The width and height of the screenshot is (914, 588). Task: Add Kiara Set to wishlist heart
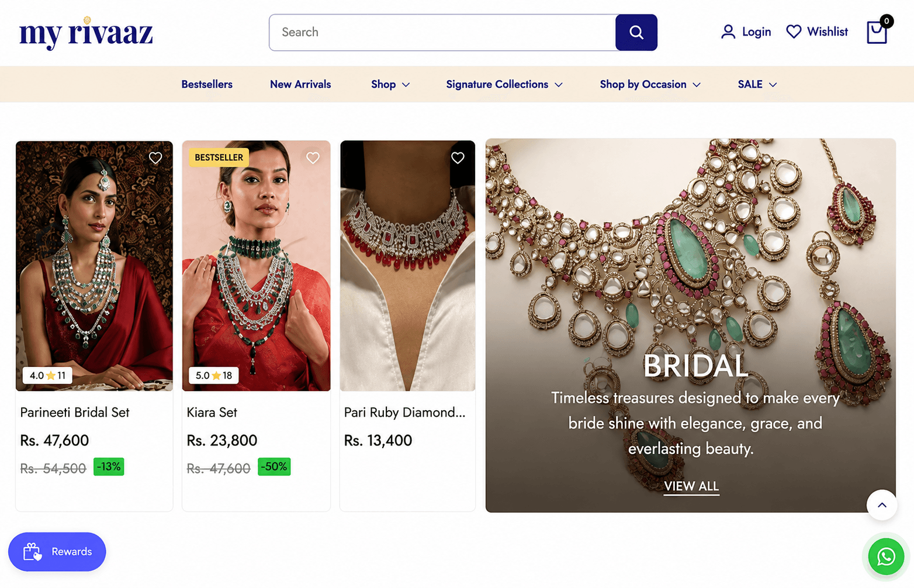(313, 158)
